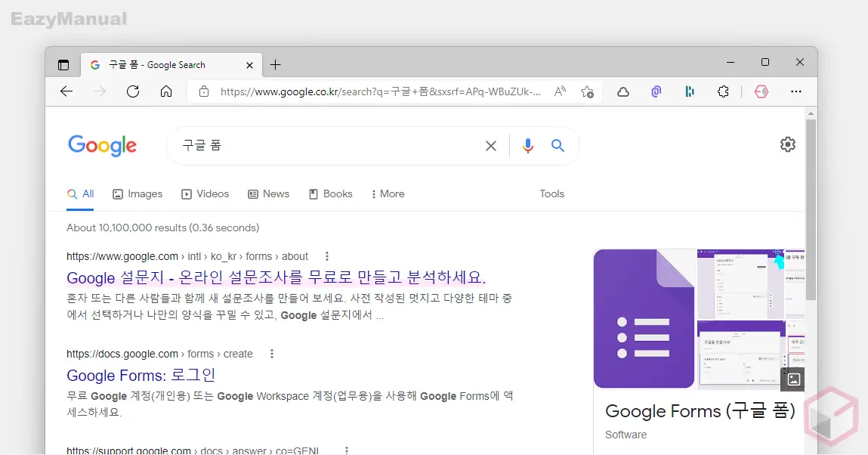Activate Read aloud in address bar
This screenshot has width=868, height=455.
[561, 92]
